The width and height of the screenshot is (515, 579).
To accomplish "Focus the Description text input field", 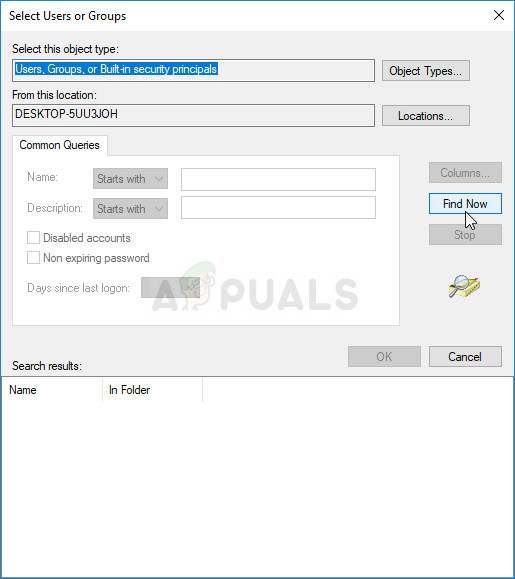I will coord(278,208).
